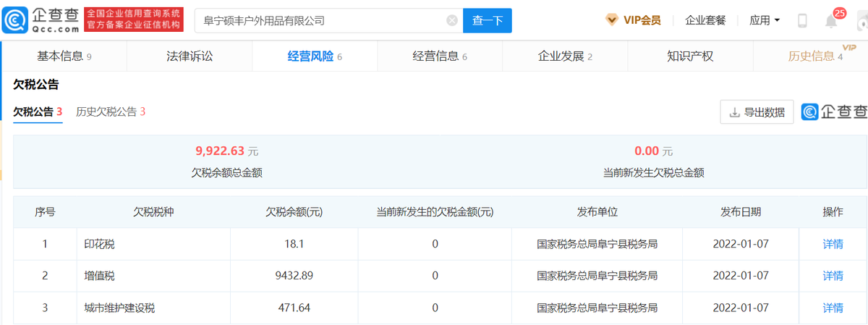Clear the search box with the X icon

coord(452,20)
